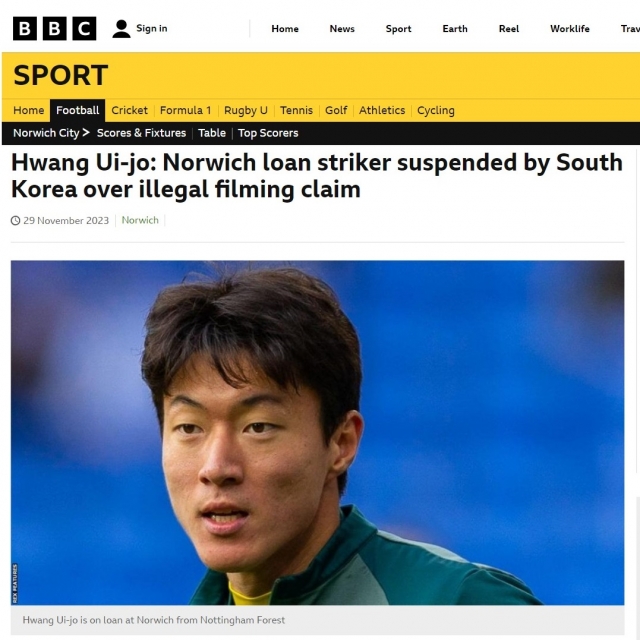Click the BBC logo
Screen dimensions: 640x640
[x=54, y=29]
